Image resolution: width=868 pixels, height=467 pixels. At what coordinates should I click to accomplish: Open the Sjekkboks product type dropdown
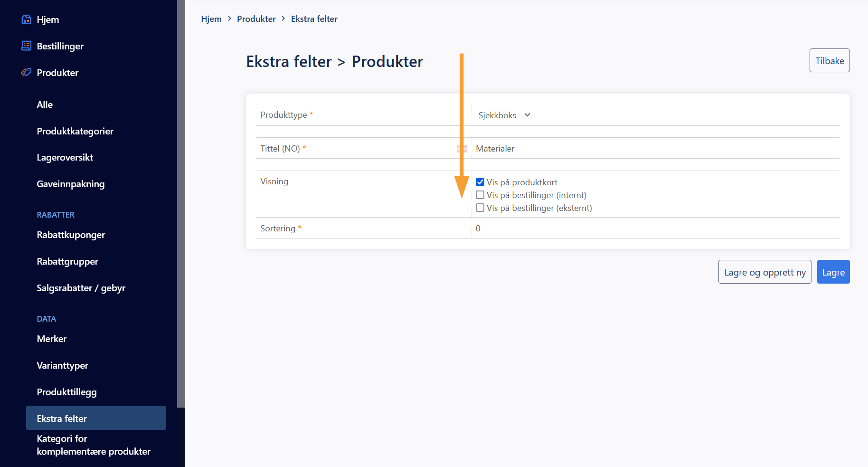[x=504, y=115]
